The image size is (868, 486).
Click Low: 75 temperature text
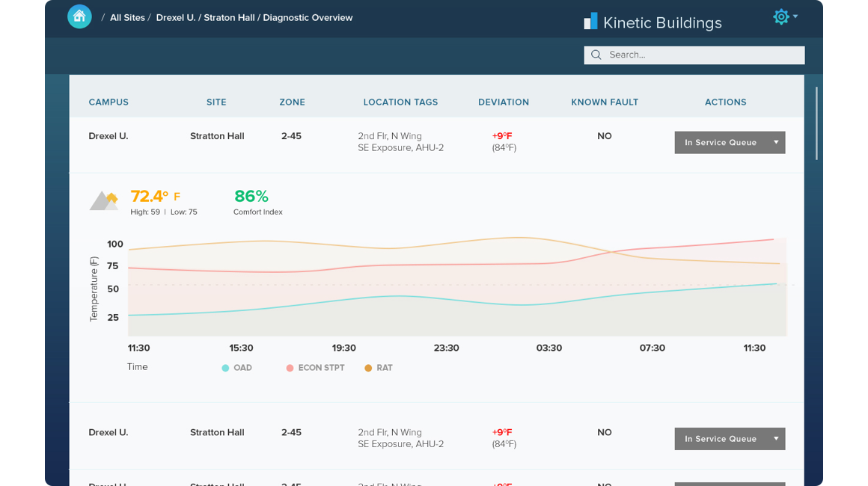pyautogui.click(x=184, y=212)
